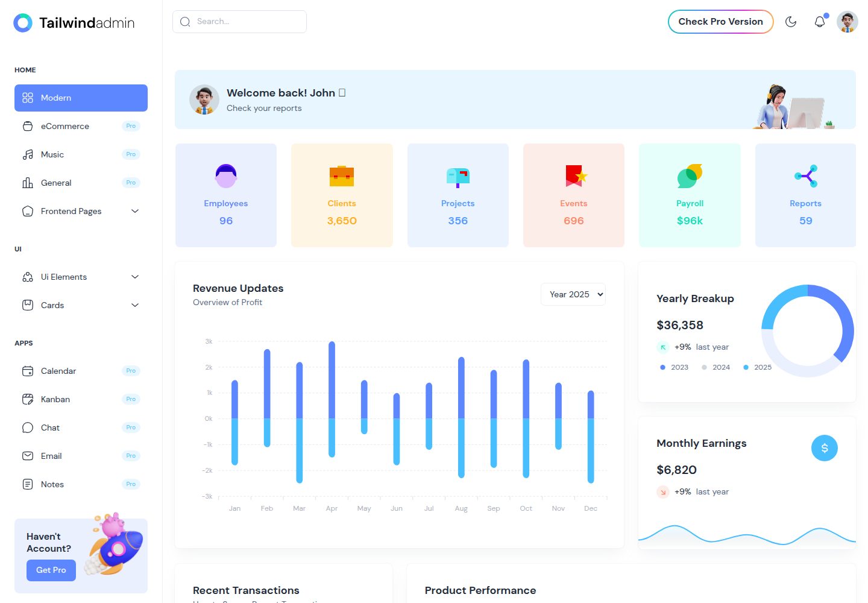The image size is (868, 603).
Task: Click Reports value 59
Action: tap(806, 221)
